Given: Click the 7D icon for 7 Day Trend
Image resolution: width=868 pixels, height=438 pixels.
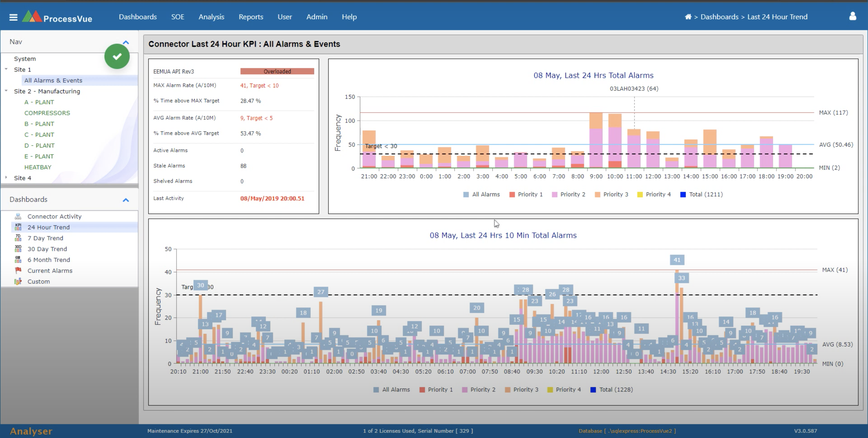Looking at the screenshot, I should coord(18,238).
